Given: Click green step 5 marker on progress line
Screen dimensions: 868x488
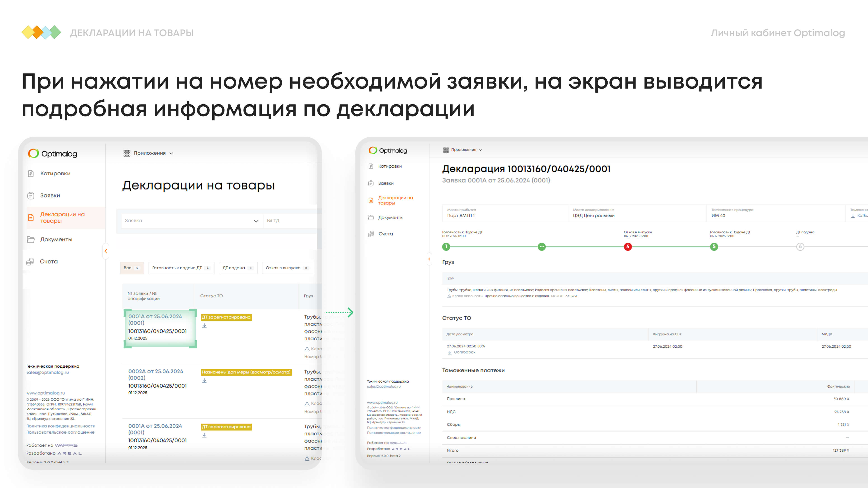Looking at the screenshot, I should coord(714,246).
